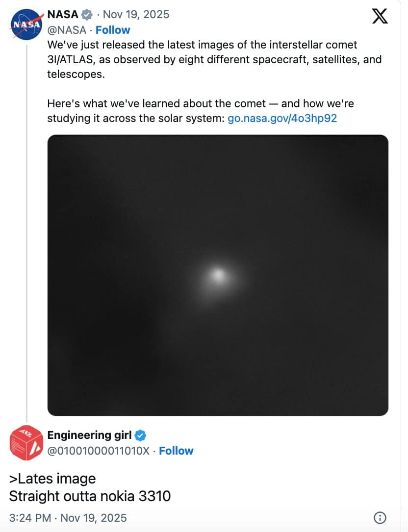Open the NASA account name link
The image size is (408, 532).
(63, 14)
